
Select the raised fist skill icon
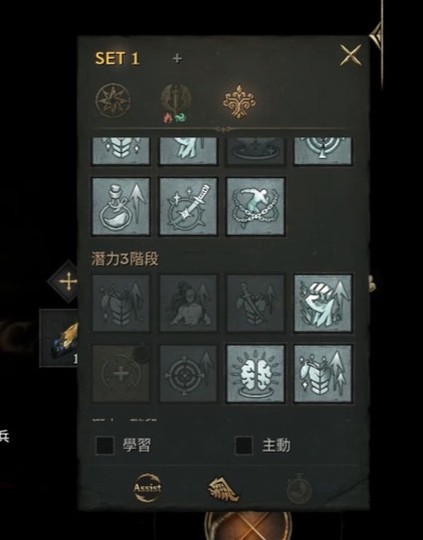click(x=323, y=303)
